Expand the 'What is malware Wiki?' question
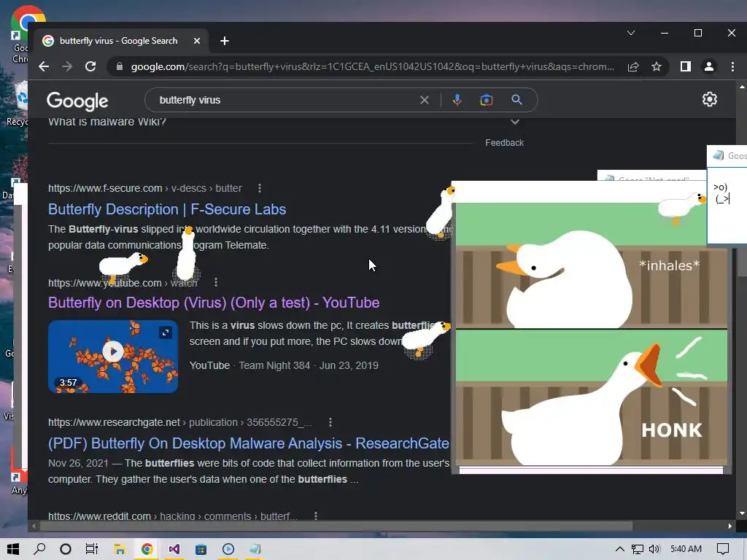 (514, 122)
